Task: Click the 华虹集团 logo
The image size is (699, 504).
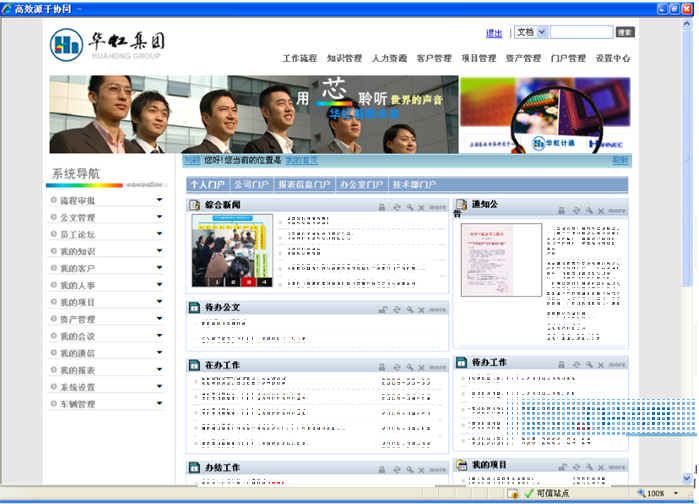Action: pyautogui.click(x=107, y=45)
